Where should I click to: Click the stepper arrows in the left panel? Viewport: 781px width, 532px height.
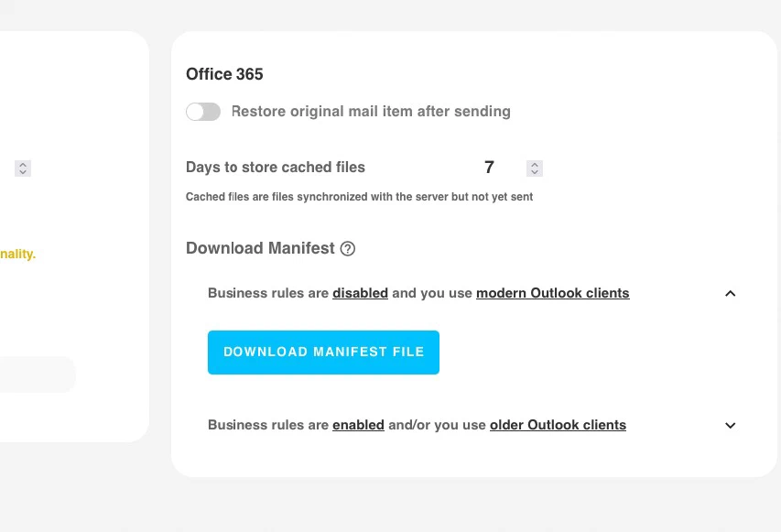(x=23, y=168)
